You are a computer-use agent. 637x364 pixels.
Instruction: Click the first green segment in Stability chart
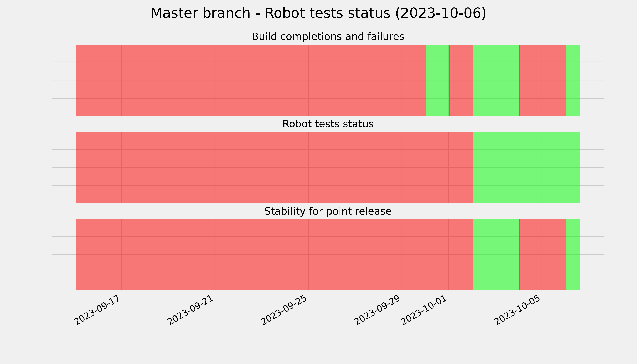(x=496, y=255)
